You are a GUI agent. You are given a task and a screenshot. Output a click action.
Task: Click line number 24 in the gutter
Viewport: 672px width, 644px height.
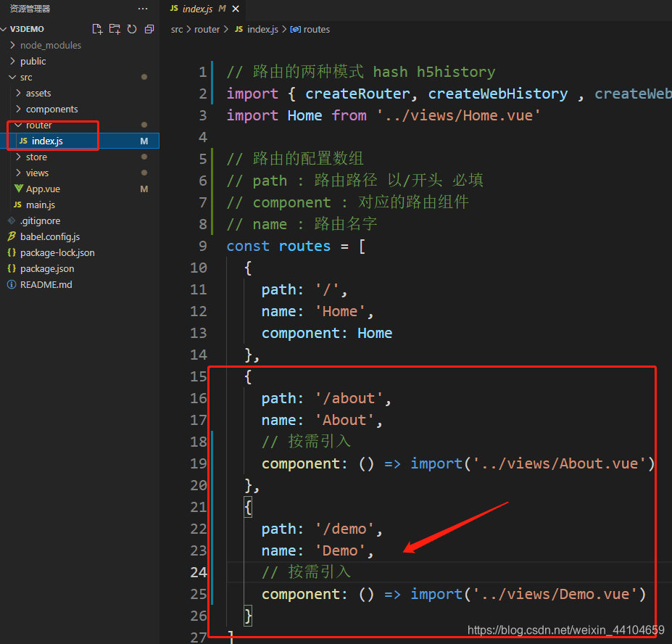[x=199, y=572]
